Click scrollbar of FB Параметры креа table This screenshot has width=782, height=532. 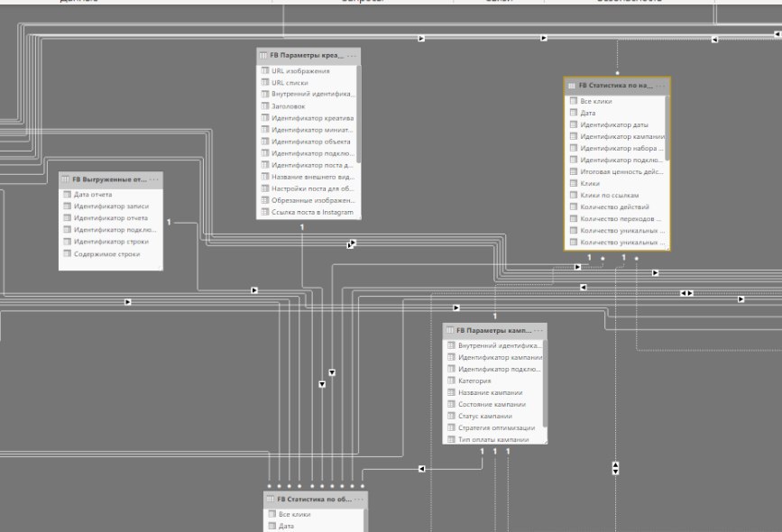pos(359,114)
